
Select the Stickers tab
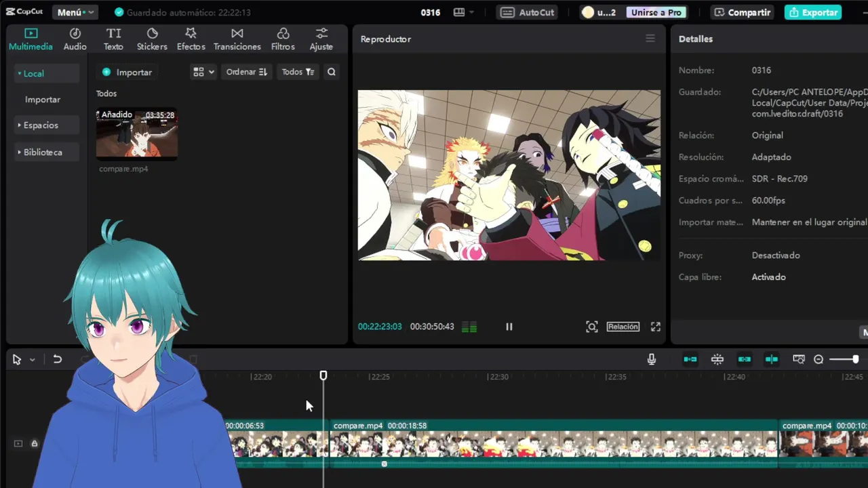[152, 39]
